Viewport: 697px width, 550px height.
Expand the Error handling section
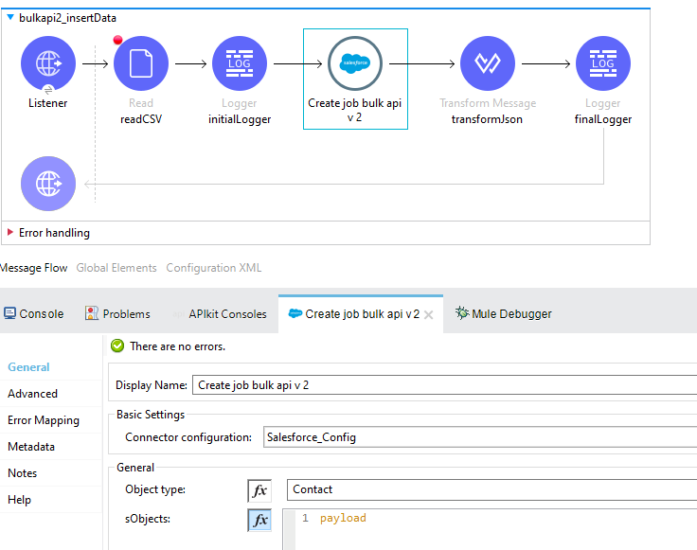click(x=11, y=233)
